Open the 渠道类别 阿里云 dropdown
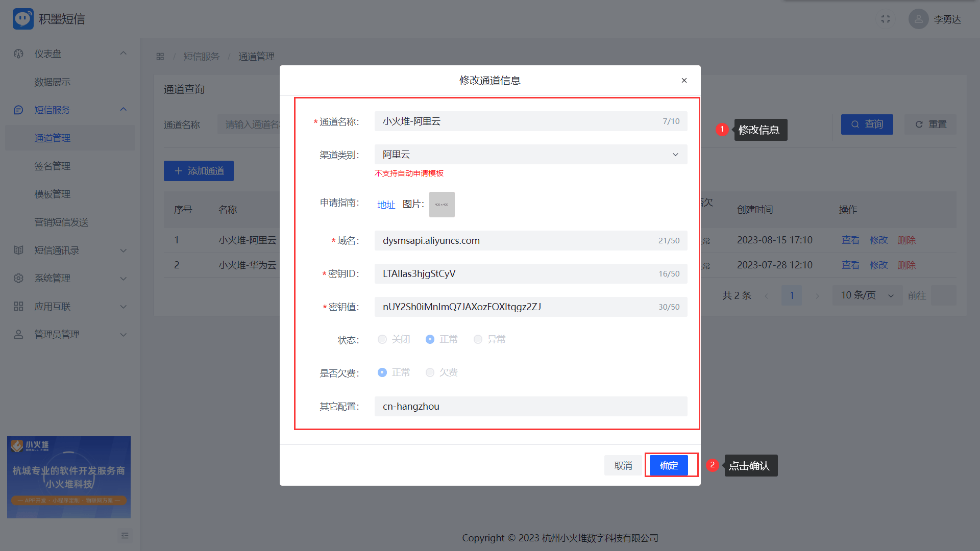The height and width of the screenshot is (551, 980). [530, 155]
